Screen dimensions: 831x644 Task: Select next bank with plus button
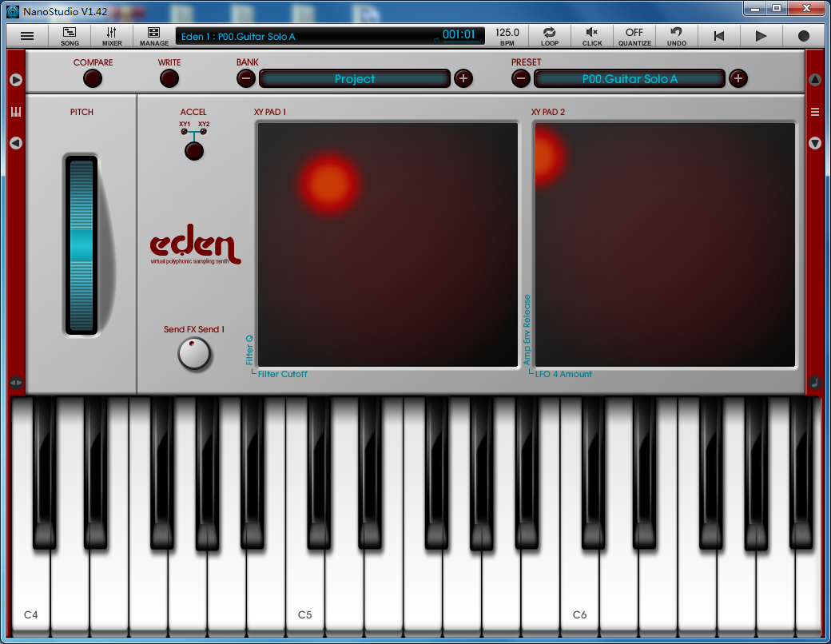click(463, 78)
